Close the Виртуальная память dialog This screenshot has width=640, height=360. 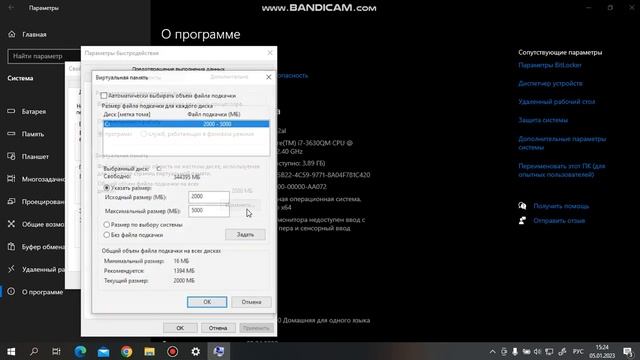pos(269,77)
